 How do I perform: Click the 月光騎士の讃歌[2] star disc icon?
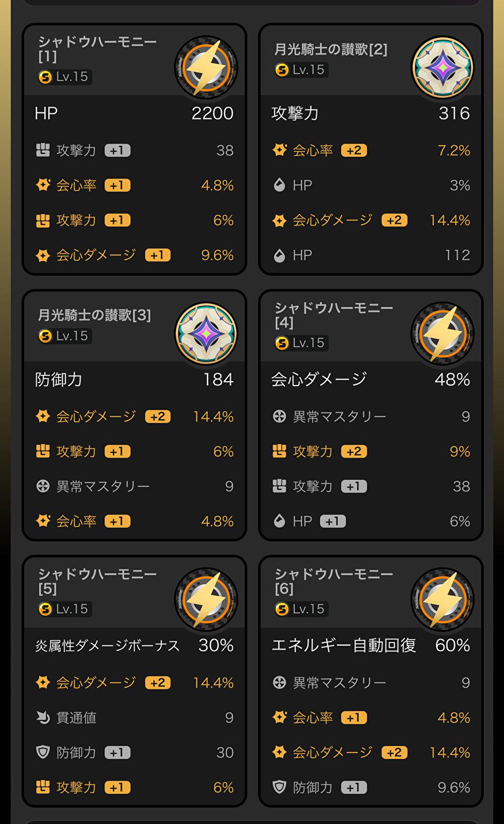click(x=443, y=67)
